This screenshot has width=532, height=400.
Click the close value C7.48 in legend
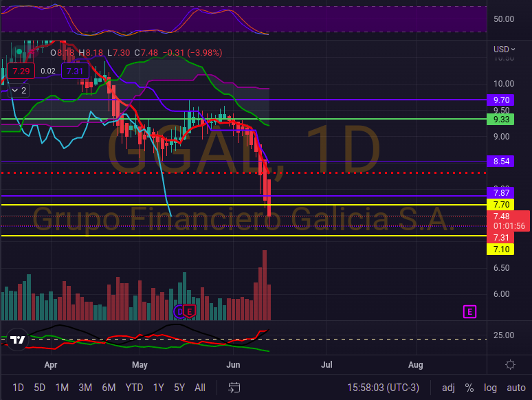click(146, 53)
